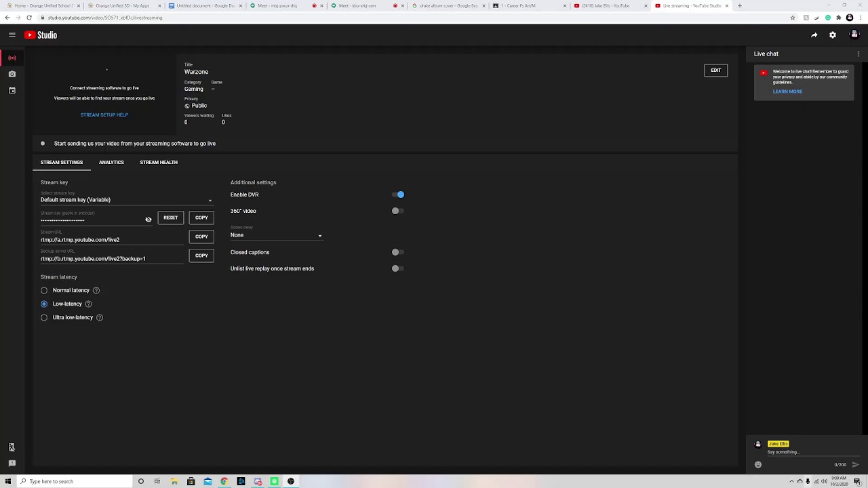Open the STREAM SETUP HELP link
The image size is (868, 488).
point(104,115)
